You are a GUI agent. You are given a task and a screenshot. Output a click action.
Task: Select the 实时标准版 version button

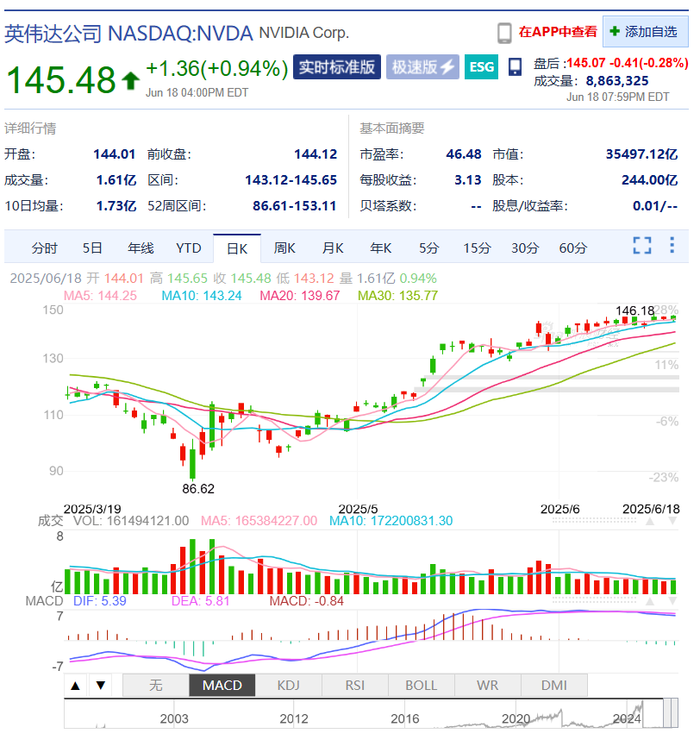[x=337, y=67]
